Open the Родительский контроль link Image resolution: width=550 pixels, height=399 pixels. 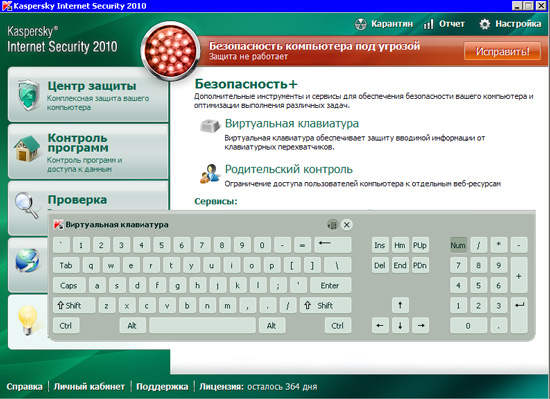coord(289,169)
